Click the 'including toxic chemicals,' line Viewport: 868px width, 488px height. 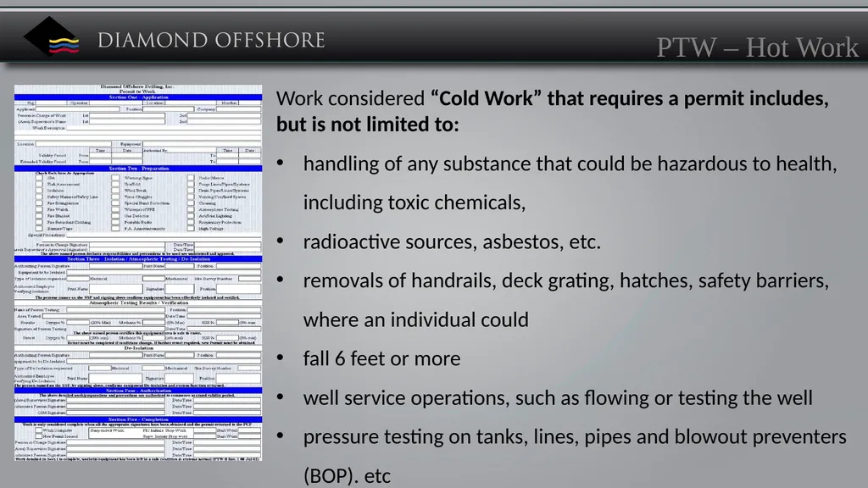[414, 202]
